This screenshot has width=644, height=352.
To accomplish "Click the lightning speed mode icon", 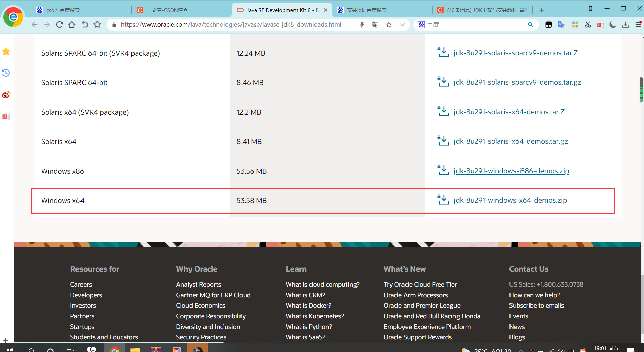I will pyautogui.click(x=362, y=25).
